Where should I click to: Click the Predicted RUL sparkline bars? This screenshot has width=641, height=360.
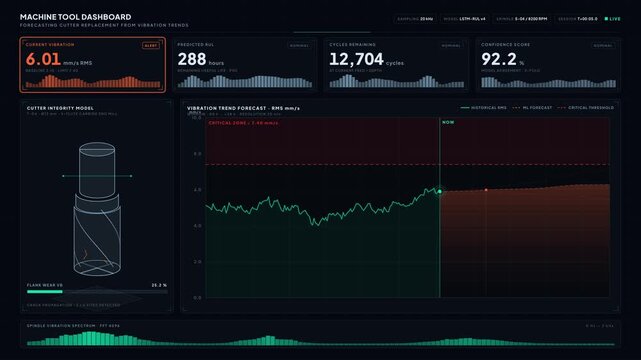[x=244, y=81]
